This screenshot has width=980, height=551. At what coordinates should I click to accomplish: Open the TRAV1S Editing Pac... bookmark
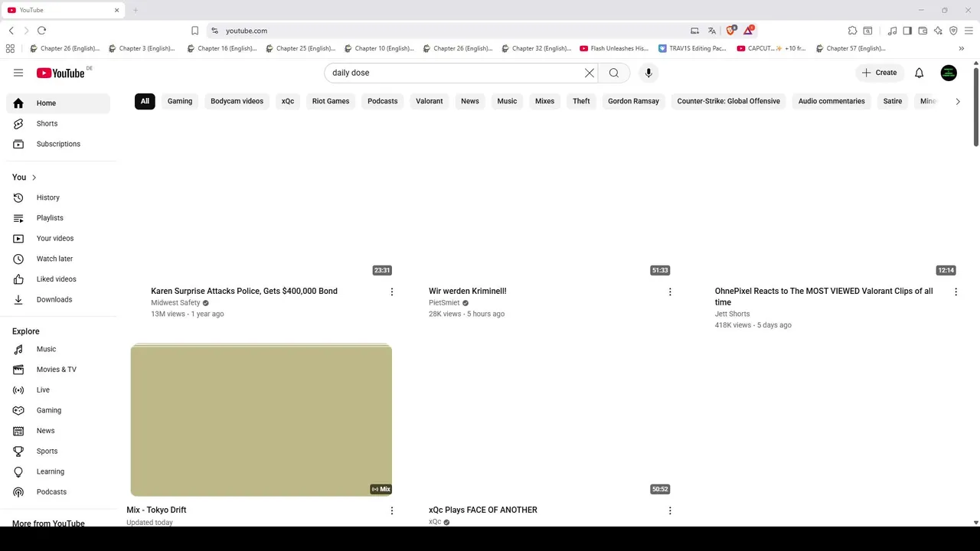pyautogui.click(x=692, y=48)
